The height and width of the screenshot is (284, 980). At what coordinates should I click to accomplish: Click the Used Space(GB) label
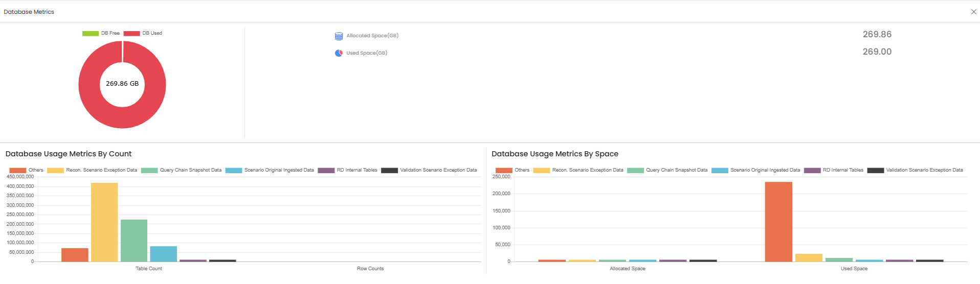(367, 53)
